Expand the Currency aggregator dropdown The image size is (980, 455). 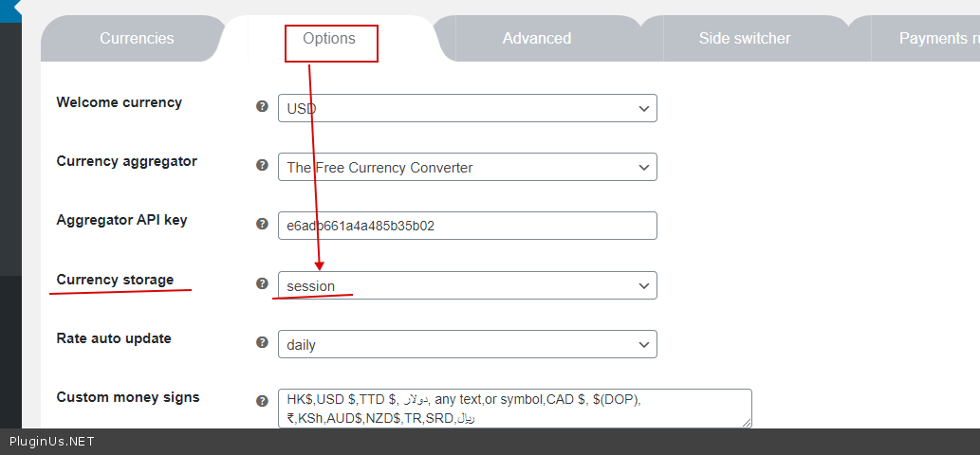[x=467, y=167]
